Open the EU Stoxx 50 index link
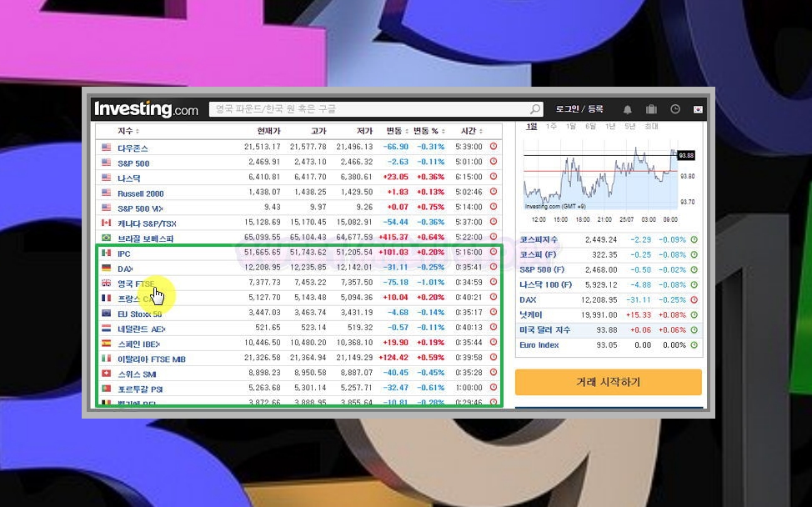The height and width of the screenshot is (507, 812). click(x=139, y=314)
